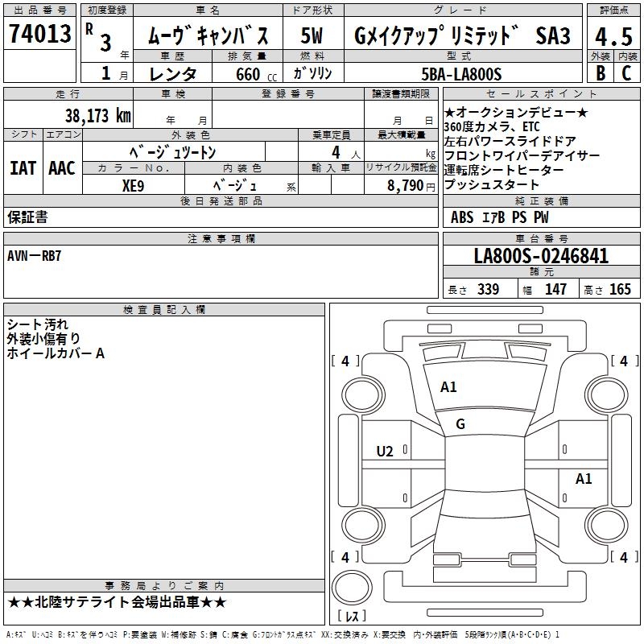Click プッシュスタート sales point

point(492,184)
